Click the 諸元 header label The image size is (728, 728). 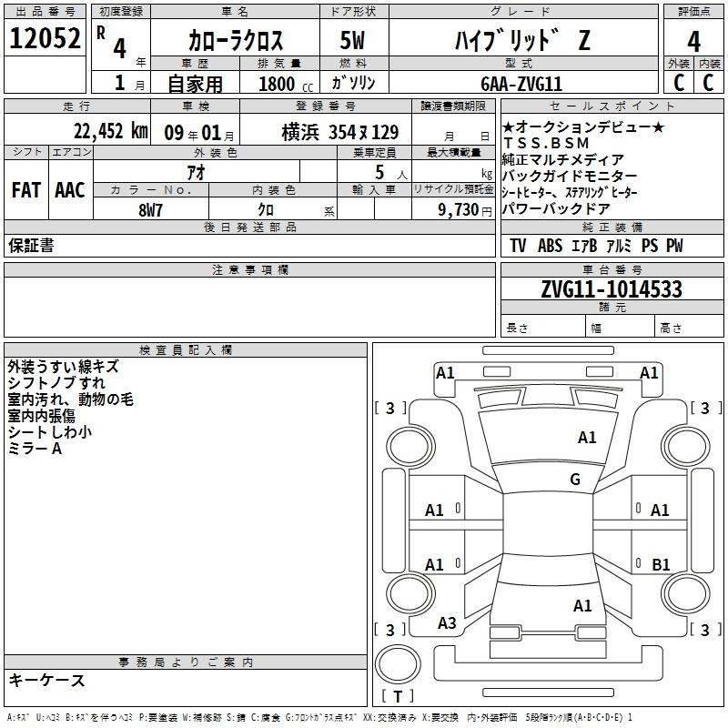click(x=612, y=307)
